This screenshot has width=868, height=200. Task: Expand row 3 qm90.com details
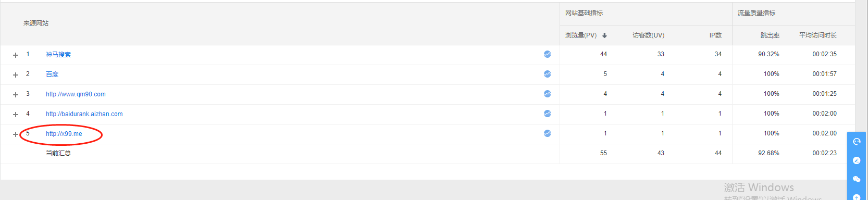(16, 94)
